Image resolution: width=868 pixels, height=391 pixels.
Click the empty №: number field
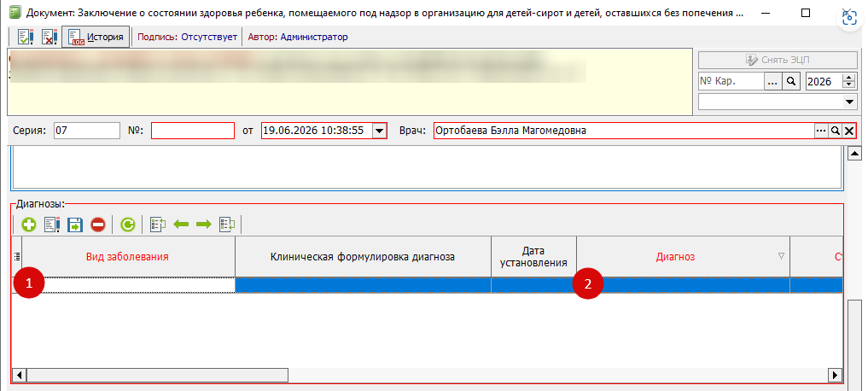click(193, 131)
